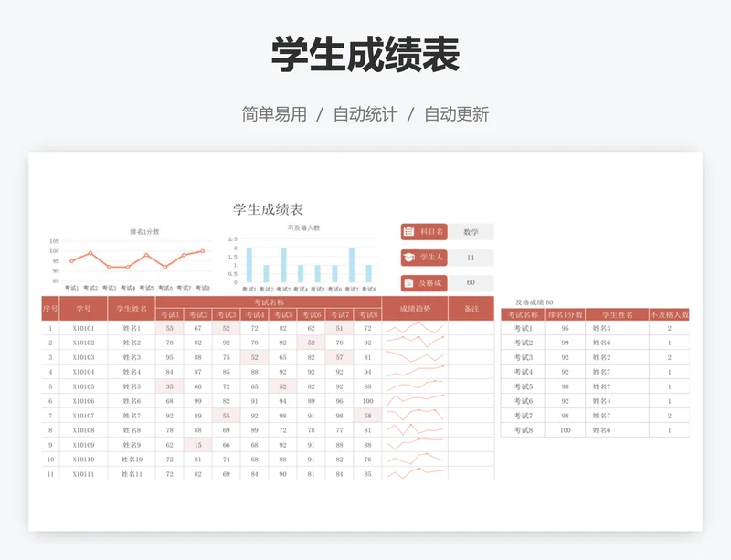Click 排名1分数 header in summary table
Image resolution: width=731 pixels, height=560 pixels.
[565, 315]
